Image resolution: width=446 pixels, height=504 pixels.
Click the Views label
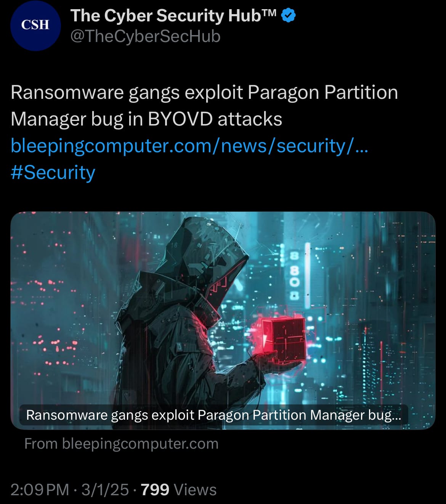[195, 490]
